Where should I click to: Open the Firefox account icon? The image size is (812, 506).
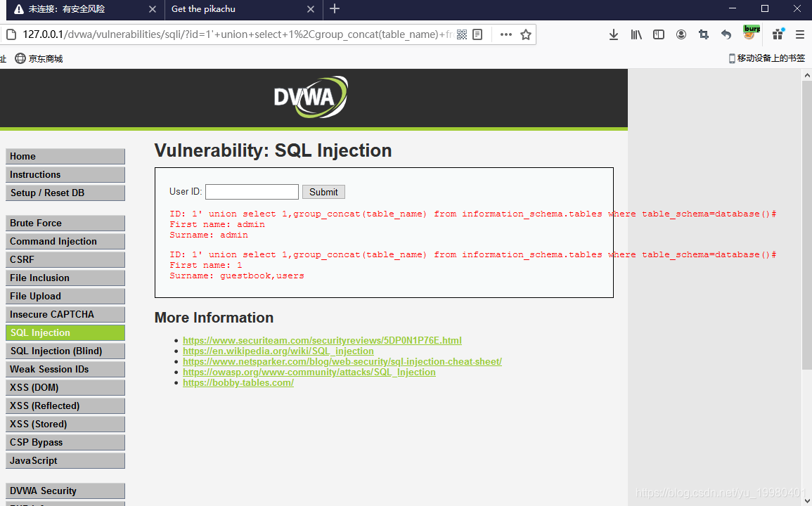pyautogui.click(x=681, y=34)
